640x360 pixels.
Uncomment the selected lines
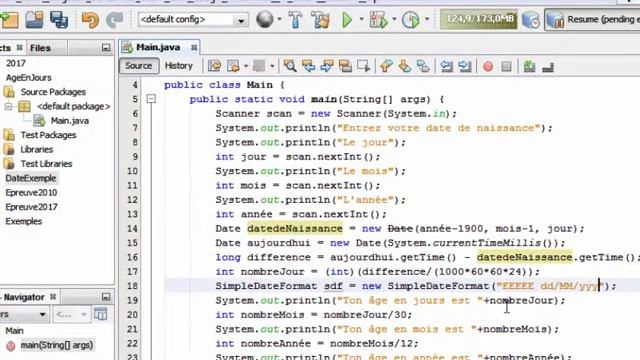[x=548, y=66]
